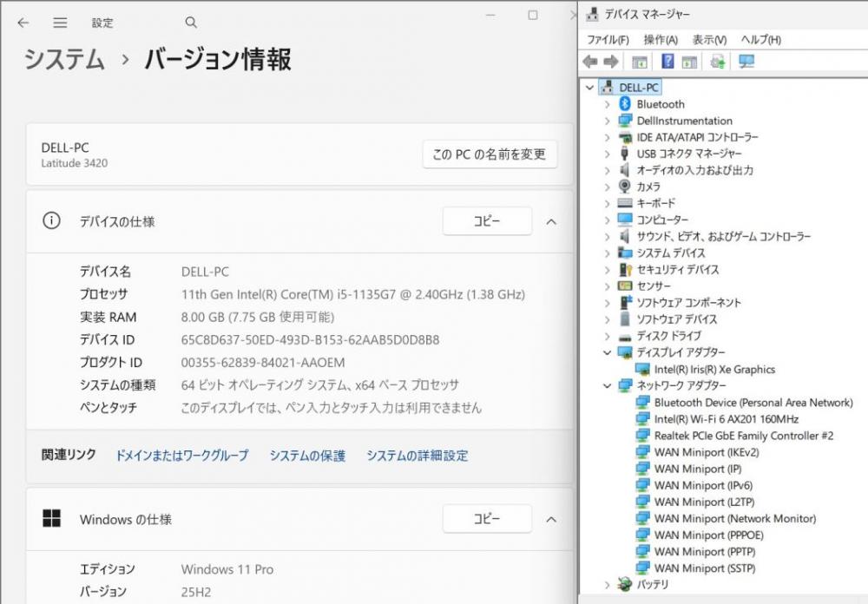The height and width of the screenshot is (604, 868).
Task: Select Intel(R) Wi-Fi 6 AX201 160MHz adapter
Action: click(x=726, y=419)
